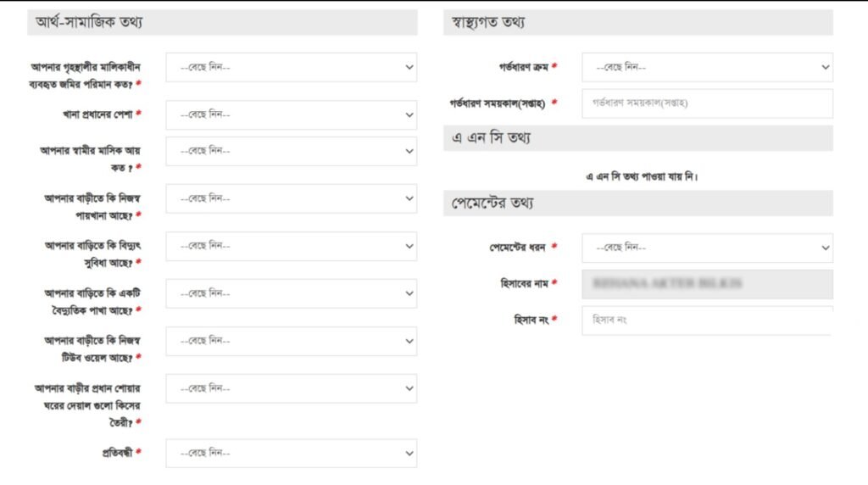868x485 pixels.
Task: Click the এ এন সি তথ্য পাওয়া যায় নি message
Action: coord(641,177)
